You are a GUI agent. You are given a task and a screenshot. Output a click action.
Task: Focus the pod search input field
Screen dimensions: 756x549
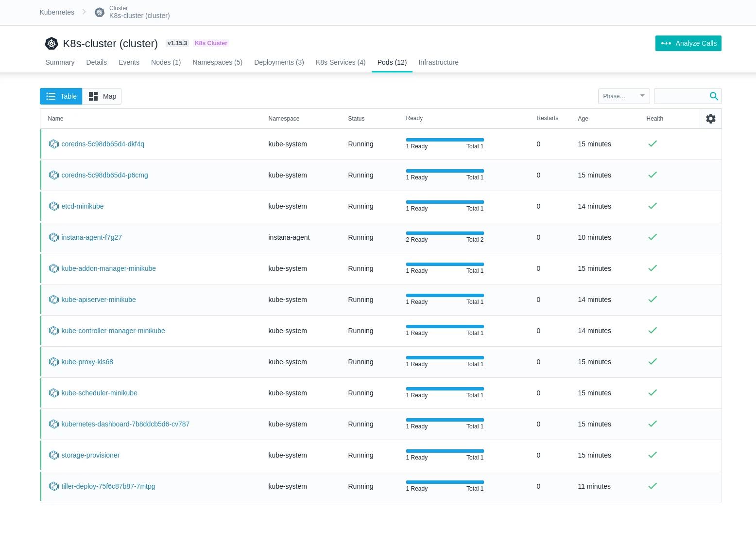[x=680, y=96]
